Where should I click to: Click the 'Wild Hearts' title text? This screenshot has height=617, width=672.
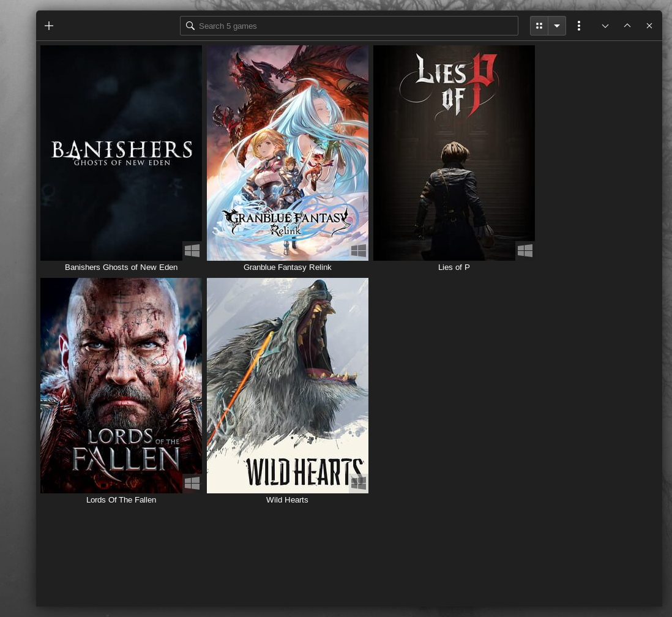(287, 499)
